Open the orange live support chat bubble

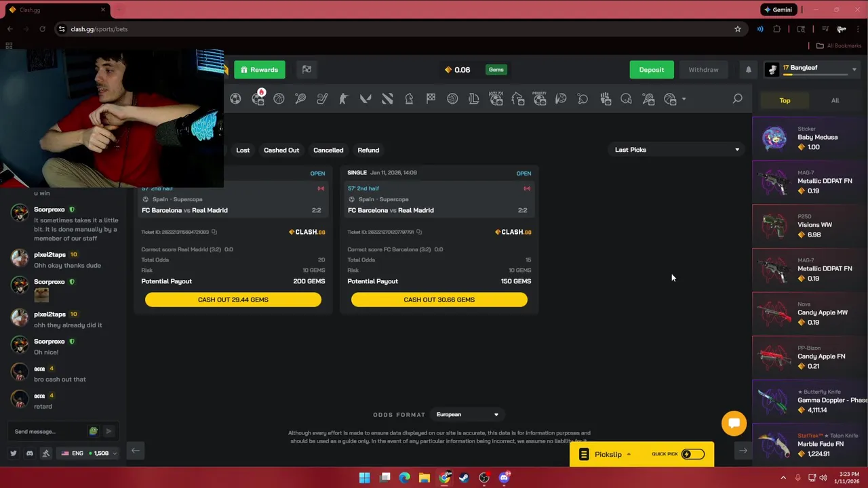tap(734, 424)
